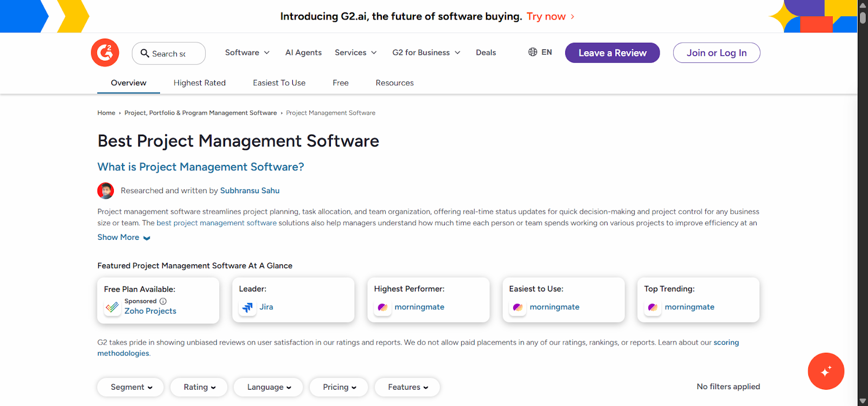Open the floating AI sparkle assistant button

[826, 371]
